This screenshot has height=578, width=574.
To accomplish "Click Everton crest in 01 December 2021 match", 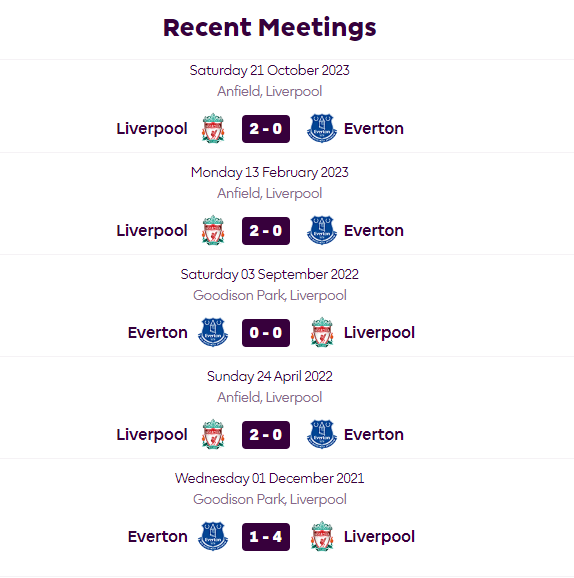I will pos(213,536).
